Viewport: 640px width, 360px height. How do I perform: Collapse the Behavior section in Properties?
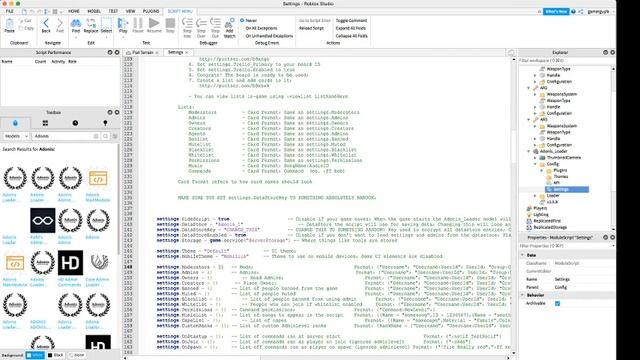(x=522, y=295)
